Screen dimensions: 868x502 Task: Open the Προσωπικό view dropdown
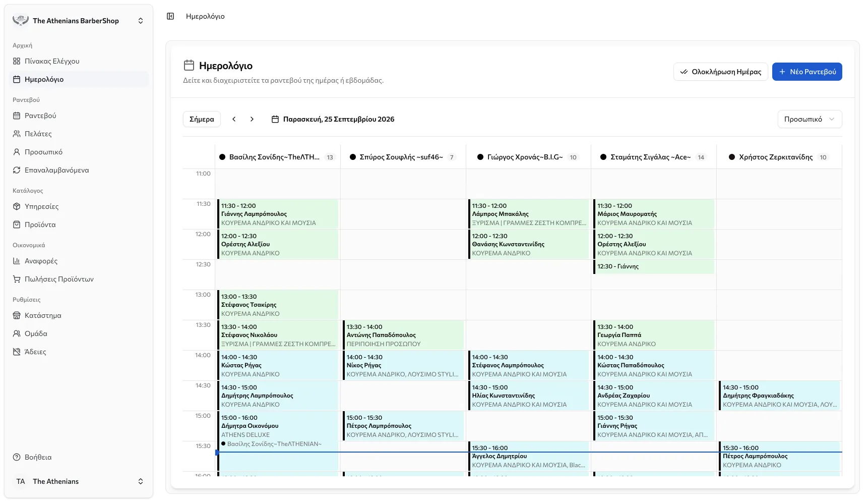tap(810, 119)
